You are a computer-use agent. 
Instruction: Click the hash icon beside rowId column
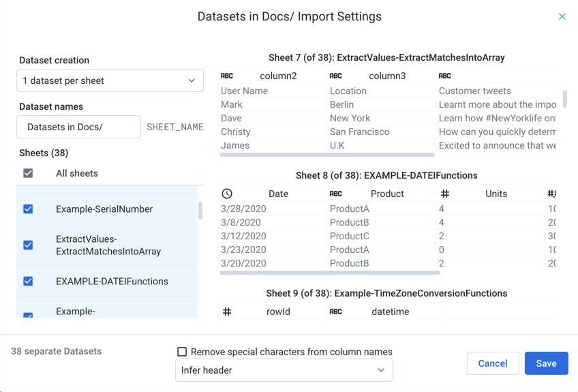(x=227, y=312)
